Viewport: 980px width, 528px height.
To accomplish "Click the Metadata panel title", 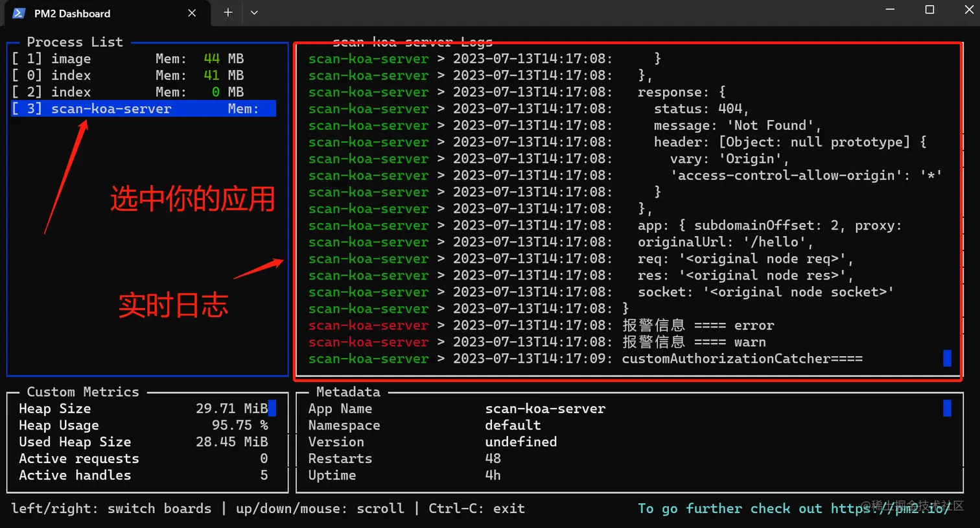I will pyautogui.click(x=348, y=392).
